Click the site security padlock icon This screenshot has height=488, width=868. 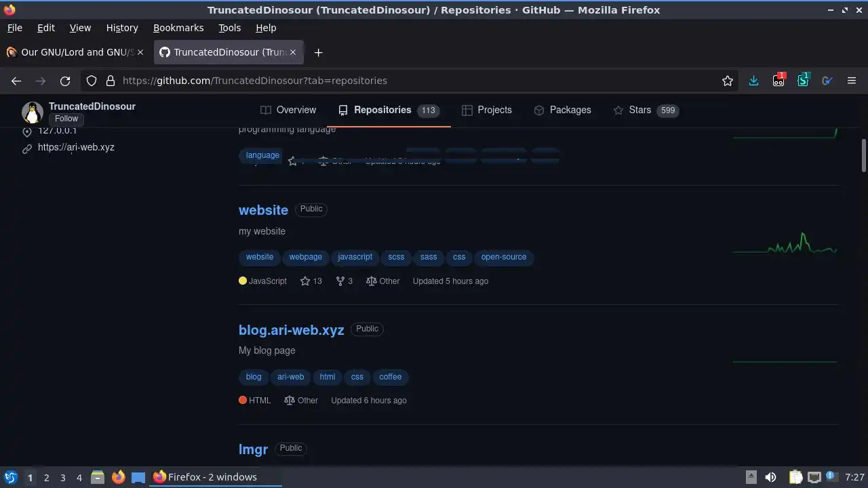(x=111, y=81)
